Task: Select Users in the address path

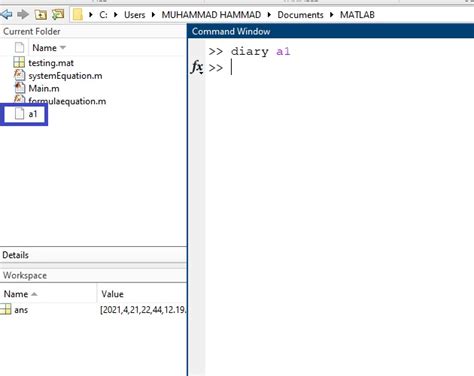Action: pyautogui.click(x=135, y=15)
